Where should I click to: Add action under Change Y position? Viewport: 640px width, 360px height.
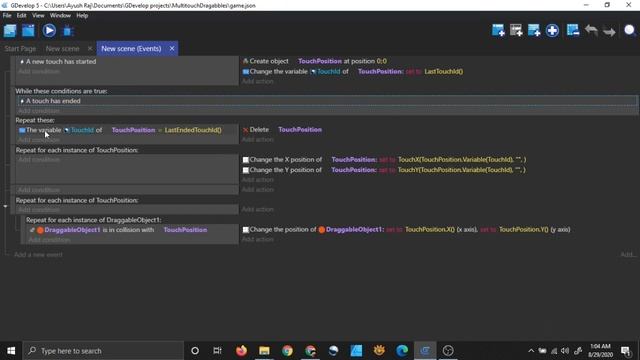[258, 180]
